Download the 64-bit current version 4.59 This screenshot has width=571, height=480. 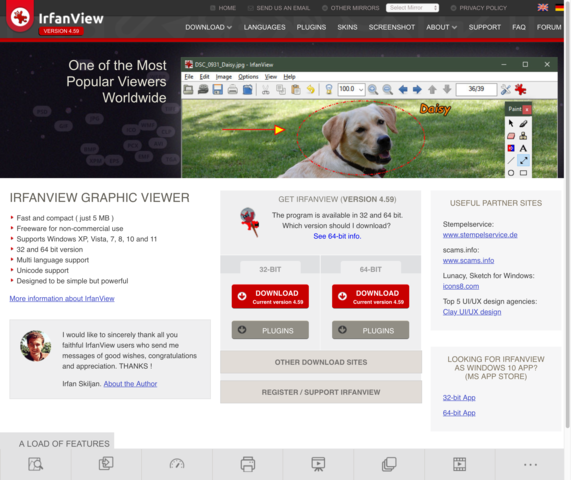pos(370,296)
